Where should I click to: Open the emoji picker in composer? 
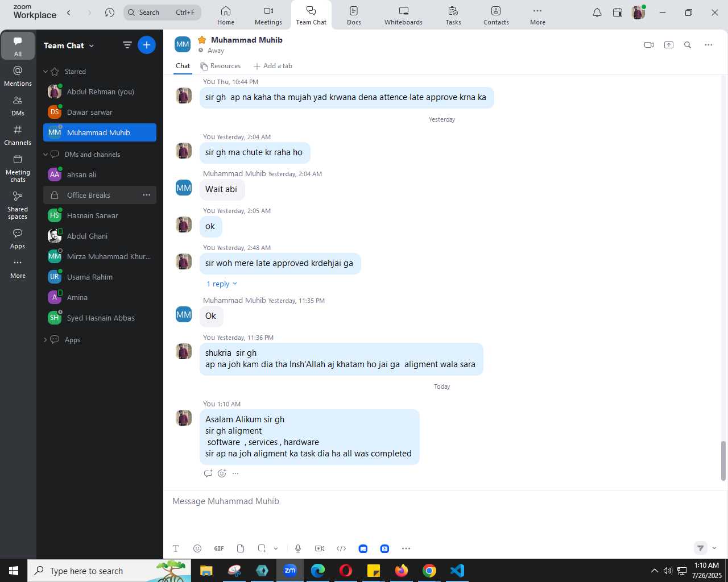tap(197, 548)
